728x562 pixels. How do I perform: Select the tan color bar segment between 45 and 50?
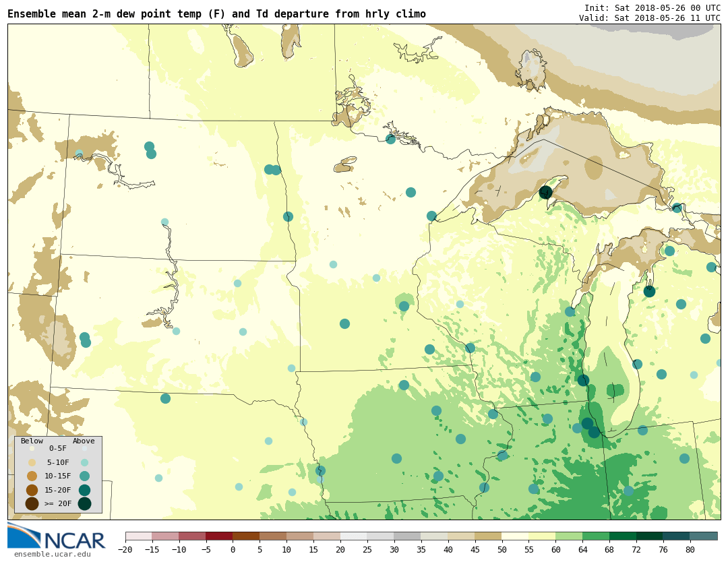pos(489,536)
